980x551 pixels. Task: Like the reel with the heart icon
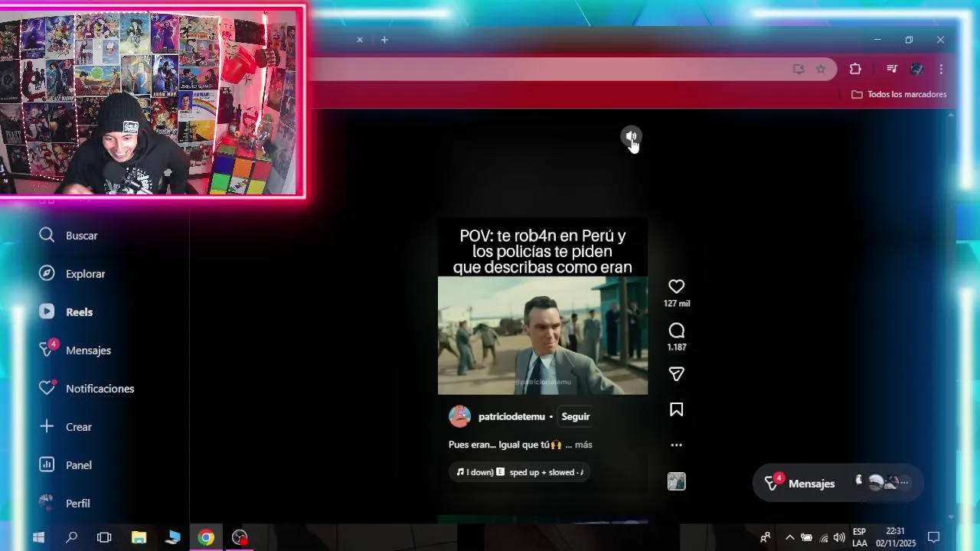tap(676, 286)
